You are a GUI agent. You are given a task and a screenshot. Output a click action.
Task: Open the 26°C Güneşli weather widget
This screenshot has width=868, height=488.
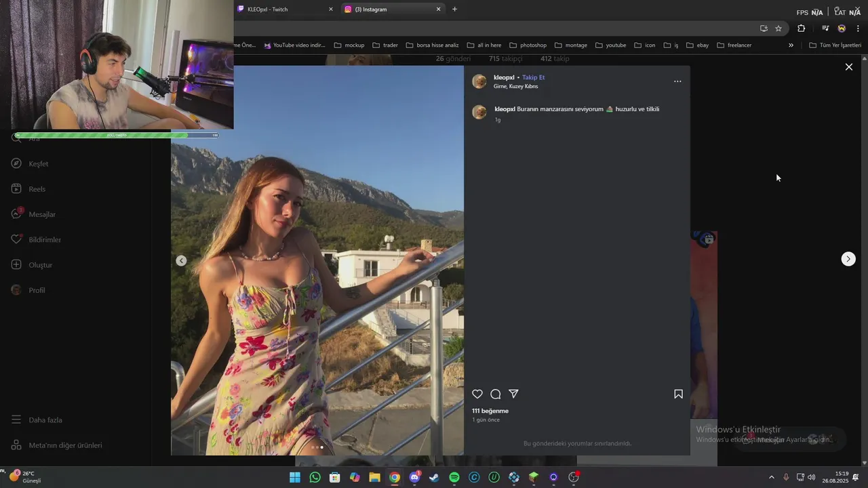point(24,477)
